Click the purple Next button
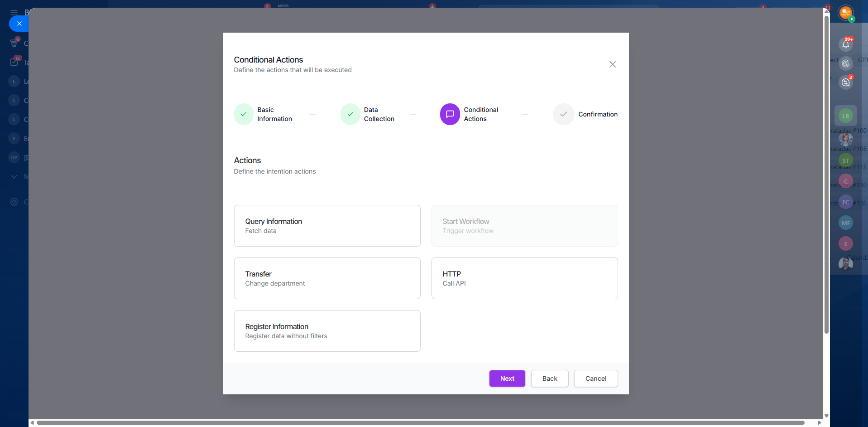868x427 pixels. 507,378
